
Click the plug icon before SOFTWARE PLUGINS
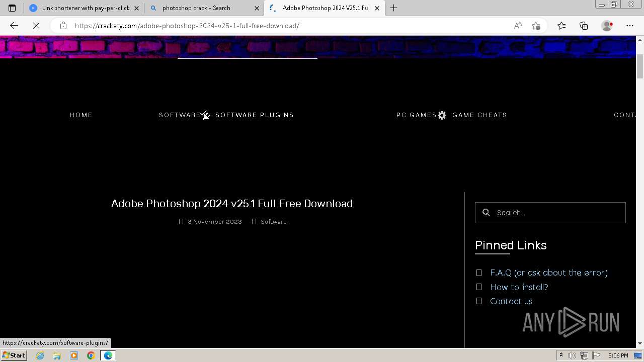205,115
